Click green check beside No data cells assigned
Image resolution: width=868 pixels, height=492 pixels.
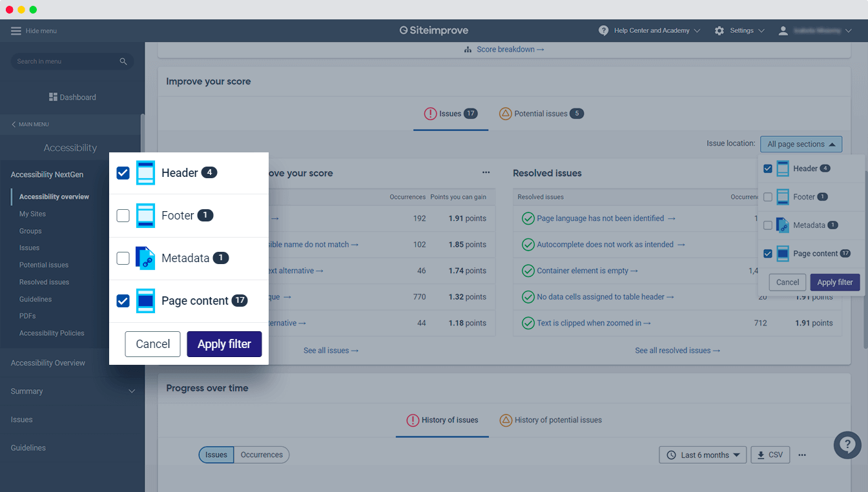[x=528, y=297]
